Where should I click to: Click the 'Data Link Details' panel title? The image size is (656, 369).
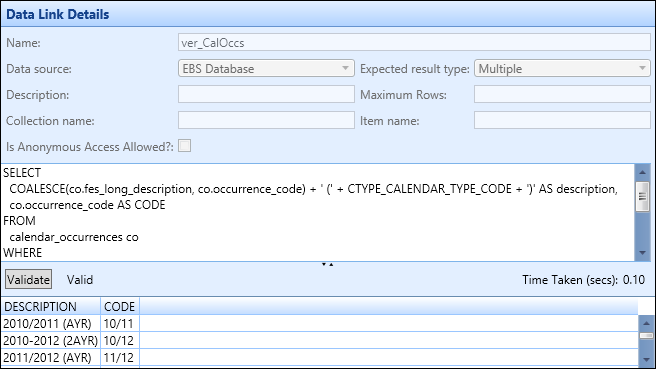coord(58,14)
